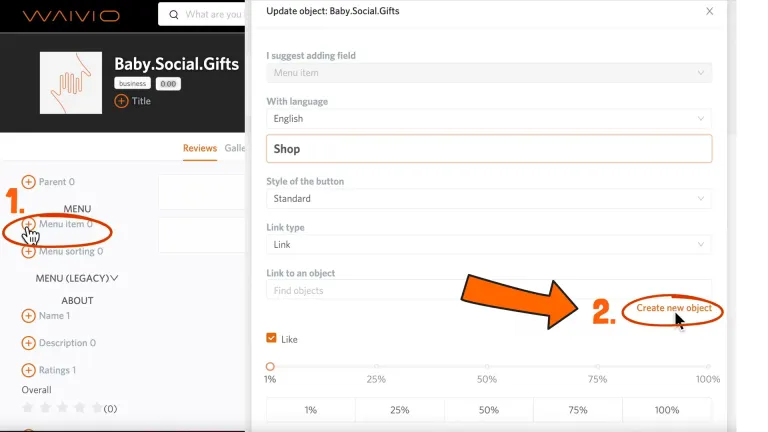768x432 pixels.
Task: Click the Baby.Social.Gifts avatar image
Action: pos(71,83)
